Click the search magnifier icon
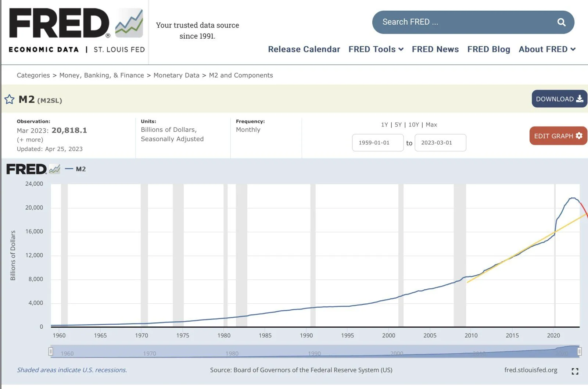 pyautogui.click(x=561, y=22)
